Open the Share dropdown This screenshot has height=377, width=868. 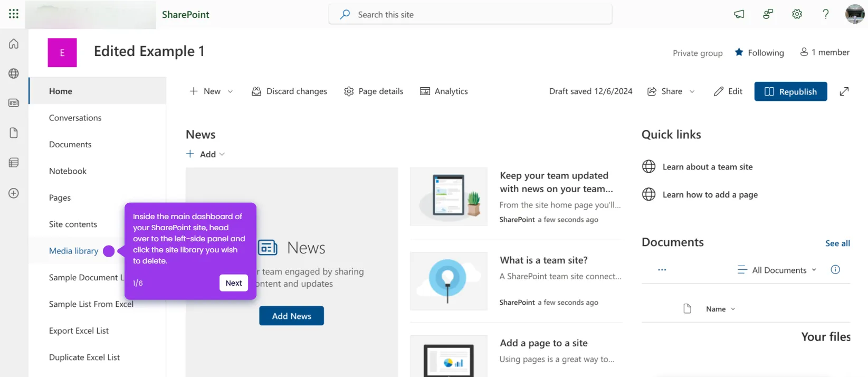point(671,91)
